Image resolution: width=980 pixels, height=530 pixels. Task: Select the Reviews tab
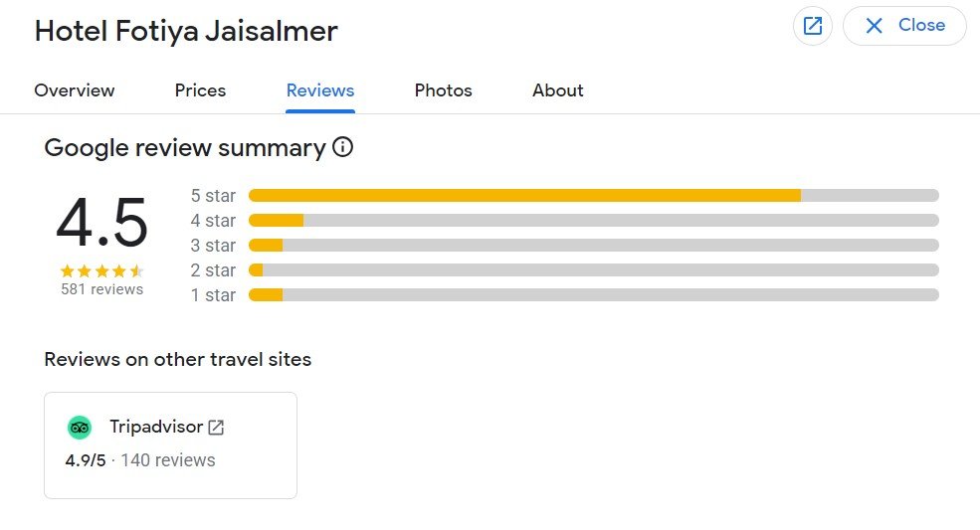(x=320, y=90)
